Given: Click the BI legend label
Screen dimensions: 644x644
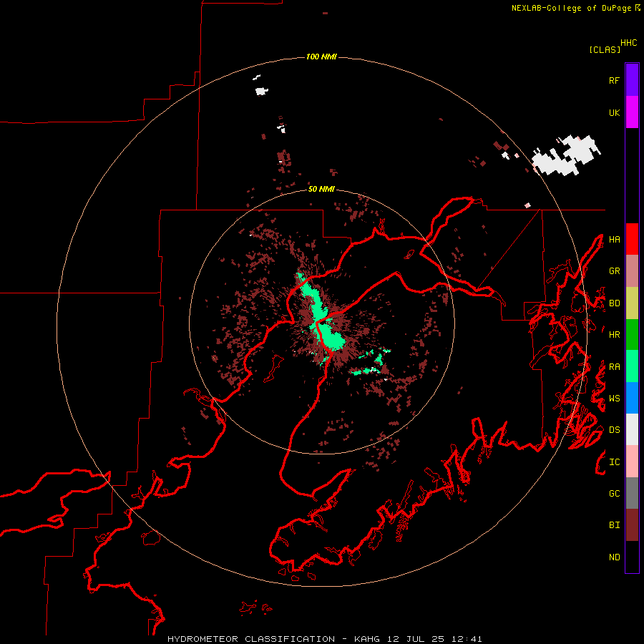Looking at the screenshot, I should click(614, 525).
